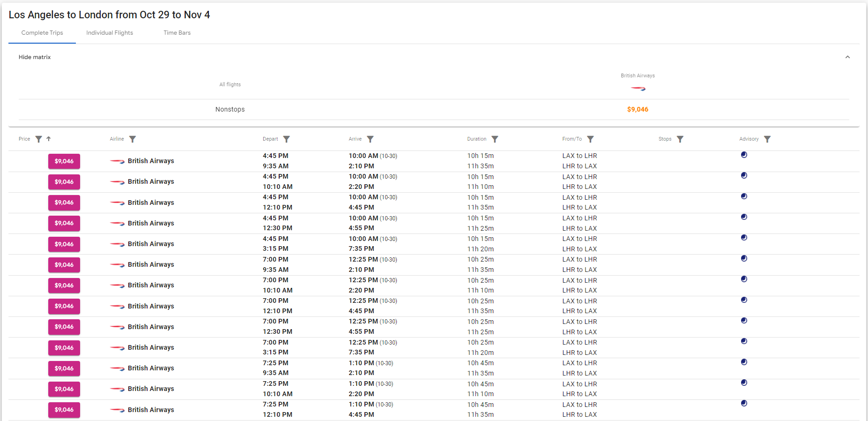The image size is (868, 421).
Task: Click page title Los Angeles to London
Action: (x=109, y=15)
